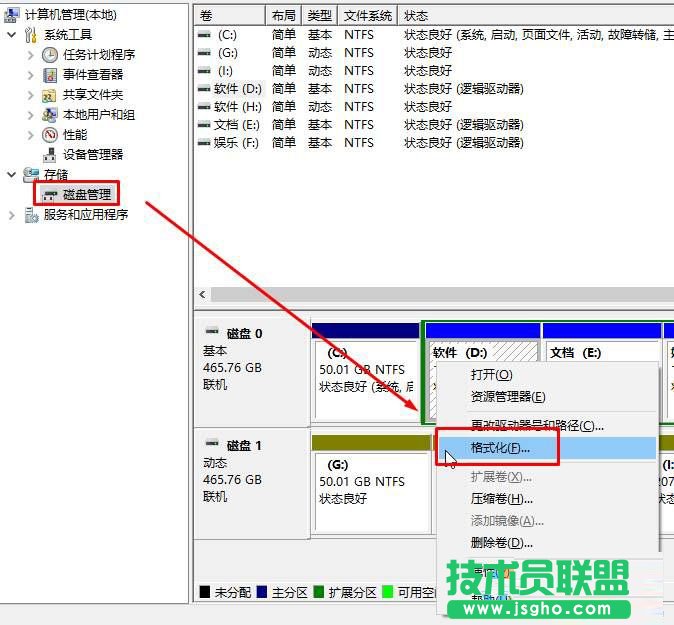Click the Shared Folders (共享文件夹) icon
Screen dimensions: 674x625
49,95
